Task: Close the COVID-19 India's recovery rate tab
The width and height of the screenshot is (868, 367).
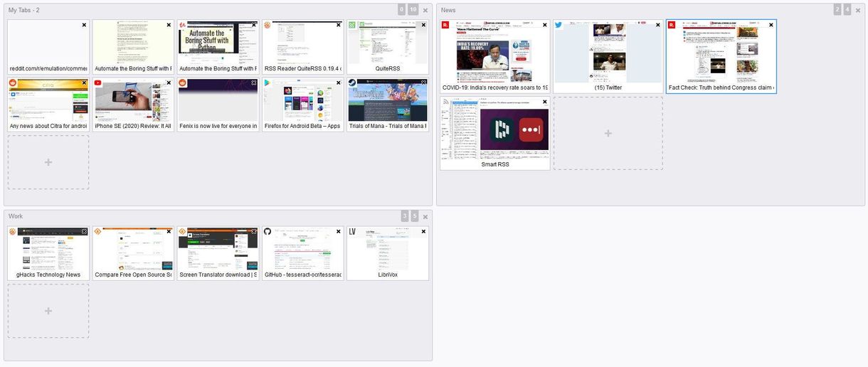Action: 544,25
